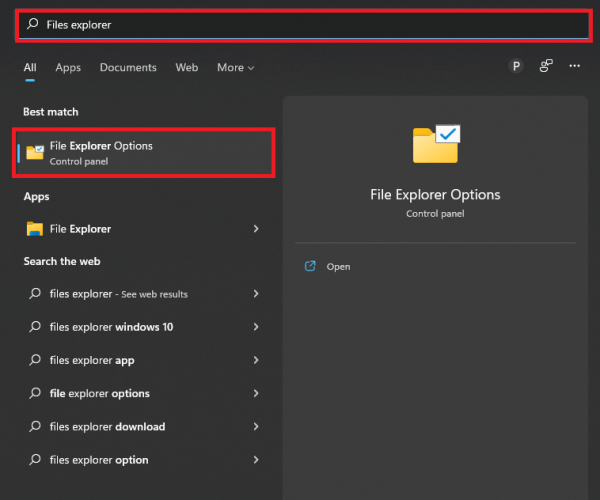
Task: Expand the File Explorer app result arrow
Action: (x=256, y=229)
